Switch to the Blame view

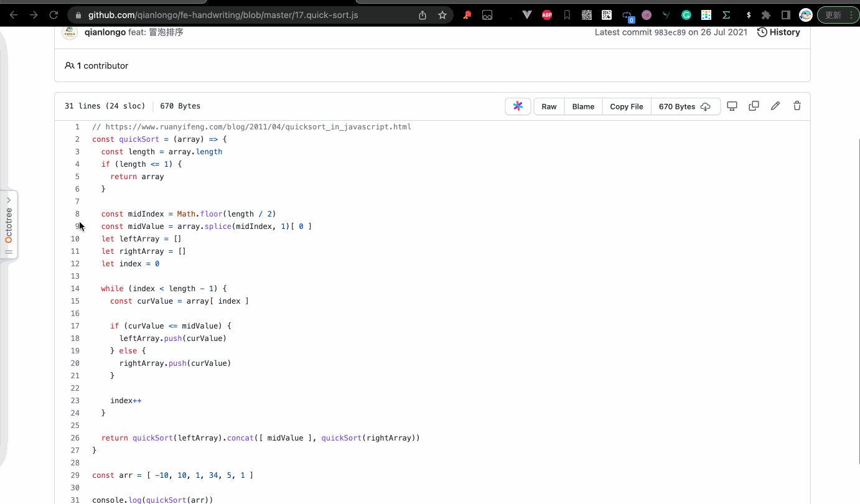[x=582, y=106]
